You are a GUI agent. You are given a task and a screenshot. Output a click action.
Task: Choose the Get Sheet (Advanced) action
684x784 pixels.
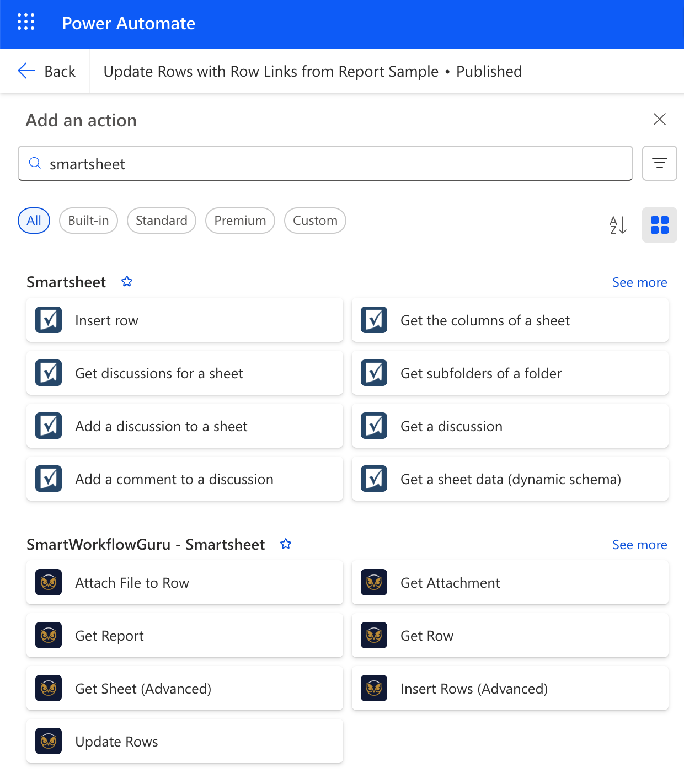coord(185,688)
